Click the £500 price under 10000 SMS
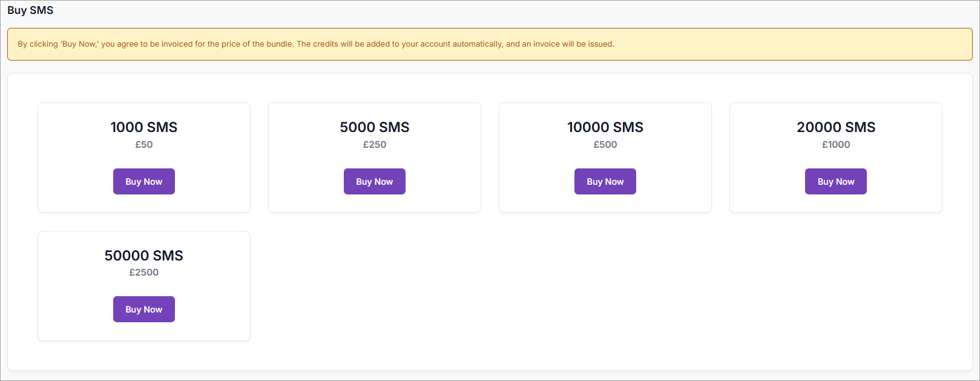This screenshot has height=381, width=980. 605,145
